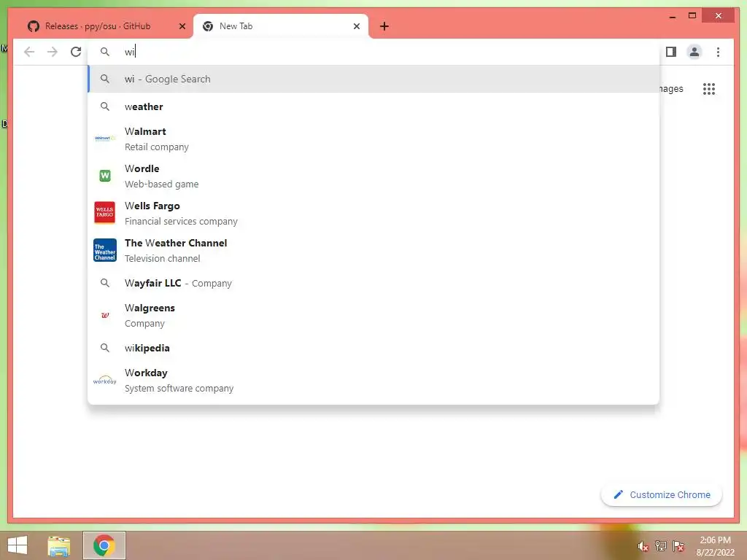747x560 pixels.
Task: Reload the current page
Action: click(x=76, y=52)
